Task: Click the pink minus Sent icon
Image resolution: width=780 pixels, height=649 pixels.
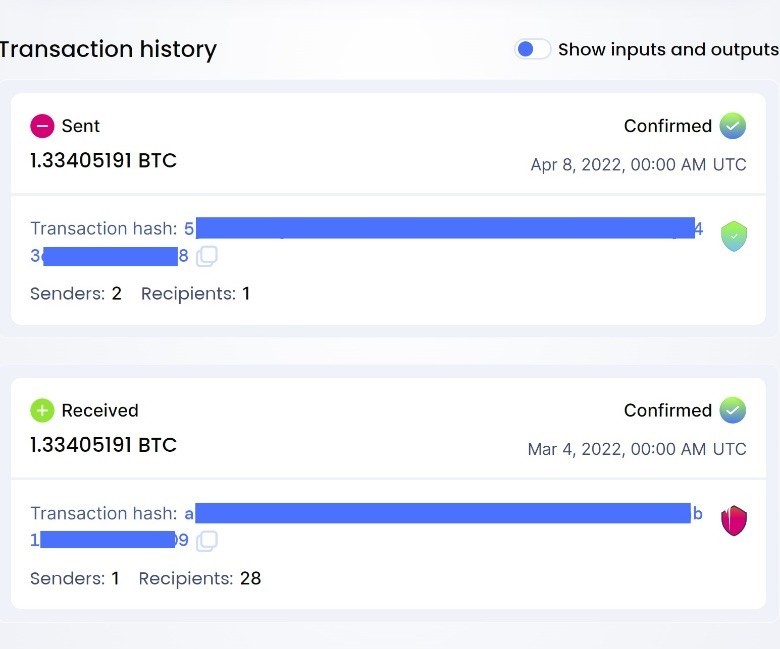Action: point(42,126)
